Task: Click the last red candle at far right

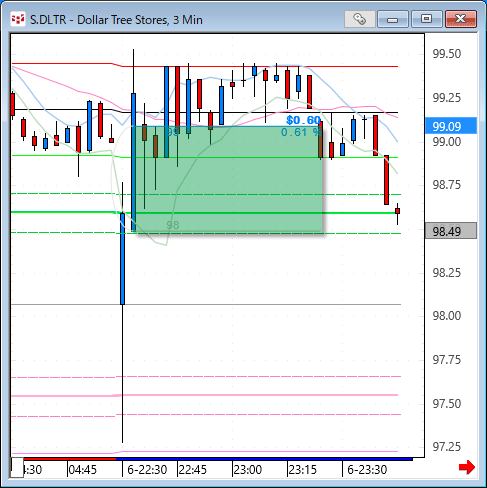Action: click(397, 211)
